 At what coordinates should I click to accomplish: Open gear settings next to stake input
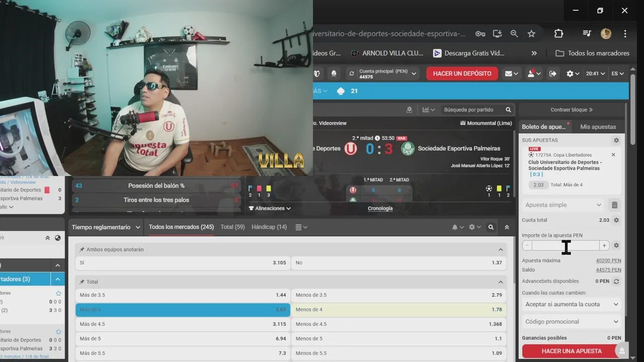click(616, 245)
